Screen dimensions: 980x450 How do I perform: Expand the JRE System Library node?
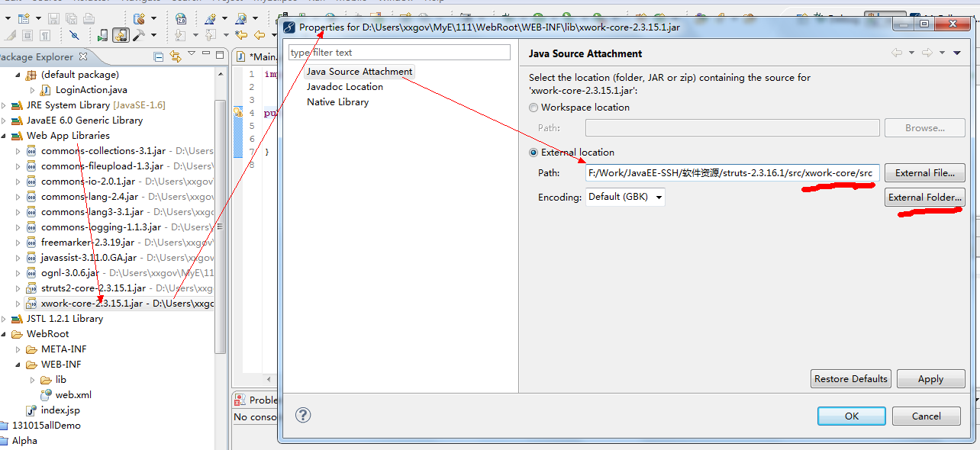[x=4, y=105]
